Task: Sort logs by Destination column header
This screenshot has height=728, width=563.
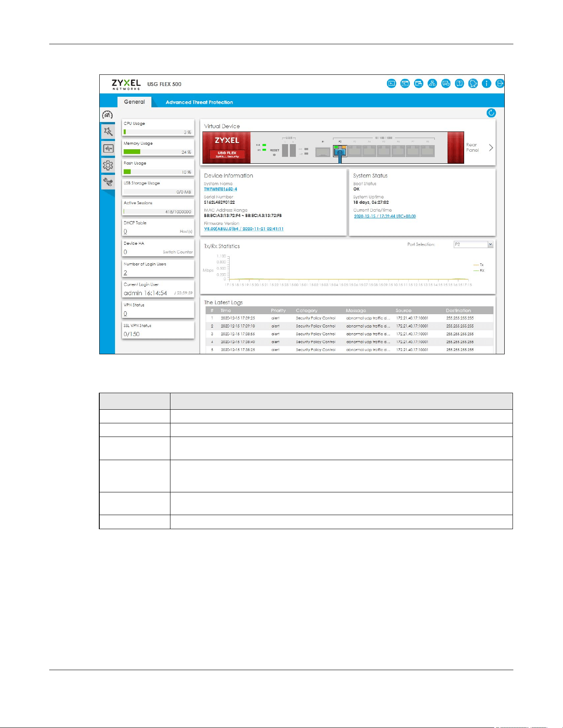Action: 458,310
